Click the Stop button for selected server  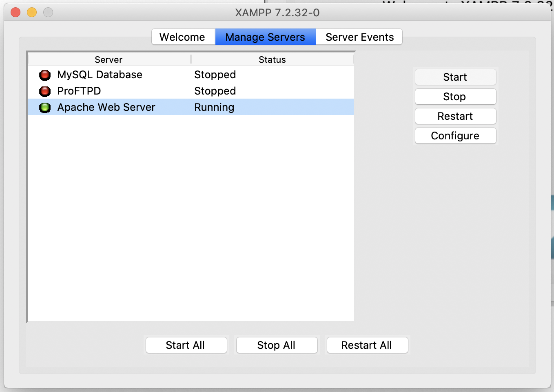coord(455,97)
